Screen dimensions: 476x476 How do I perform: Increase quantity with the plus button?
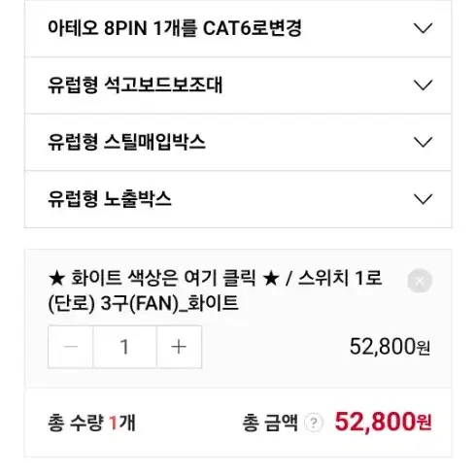coord(179,347)
